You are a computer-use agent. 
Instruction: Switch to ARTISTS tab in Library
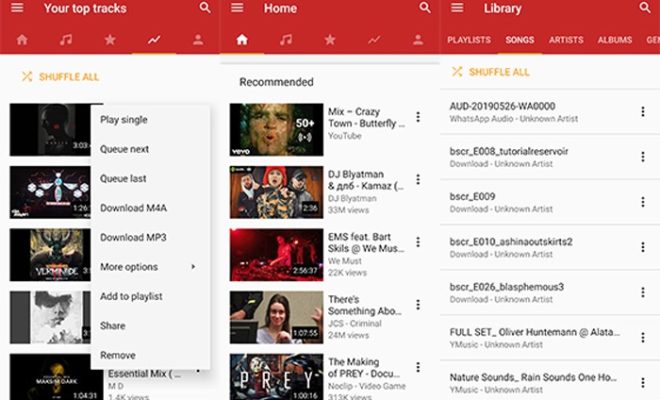pos(566,40)
